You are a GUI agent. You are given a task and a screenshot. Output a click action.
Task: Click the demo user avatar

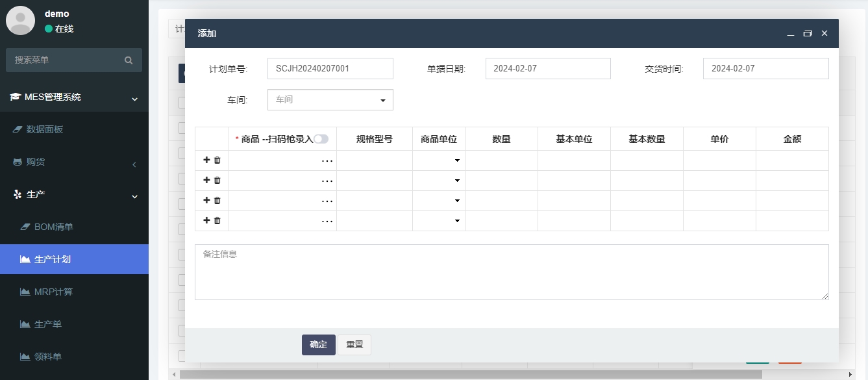[20, 20]
